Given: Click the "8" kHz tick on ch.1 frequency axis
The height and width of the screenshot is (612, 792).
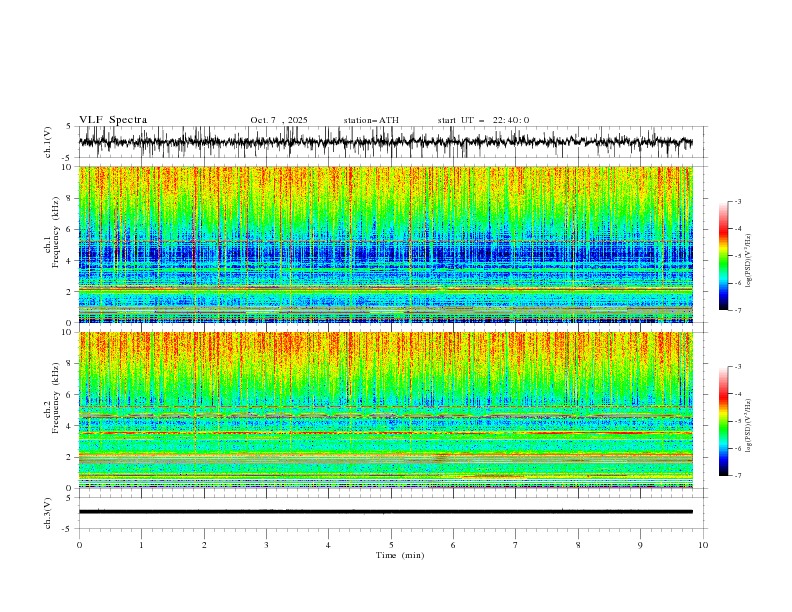Looking at the screenshot, I should [70, 198].
